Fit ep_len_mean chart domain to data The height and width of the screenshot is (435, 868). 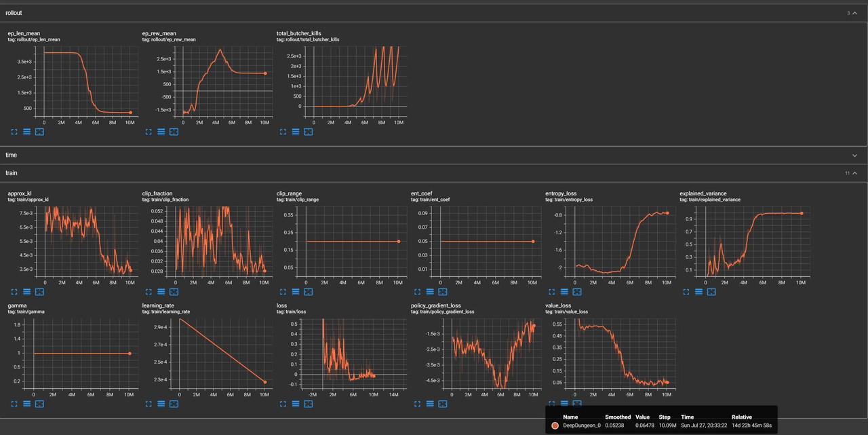point(39,132)
